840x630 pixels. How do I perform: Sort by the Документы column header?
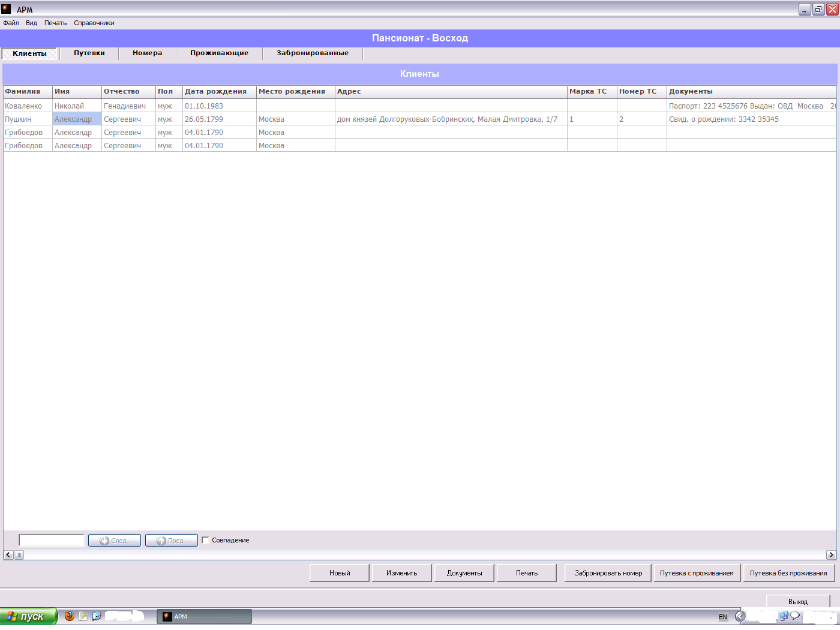[x=752, y=92]
